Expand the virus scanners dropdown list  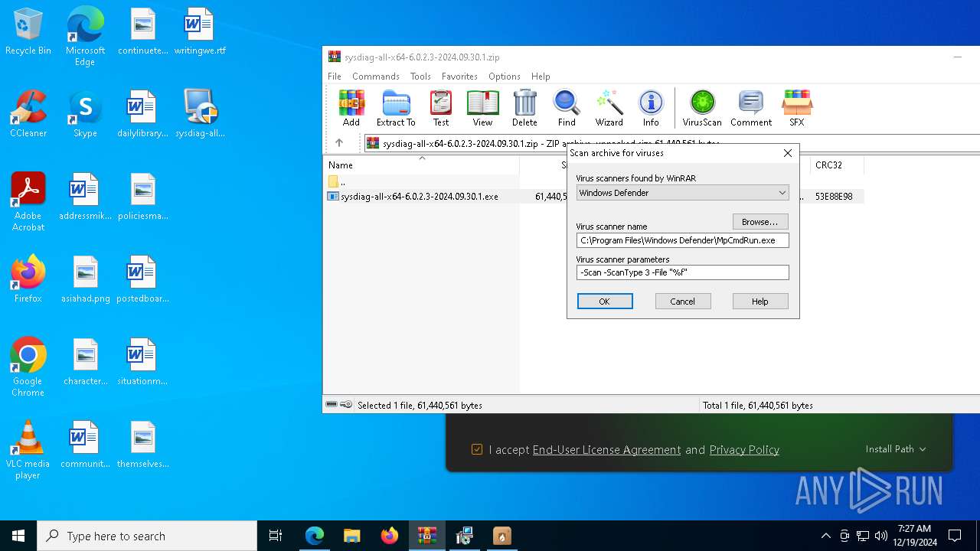[782, 193]
